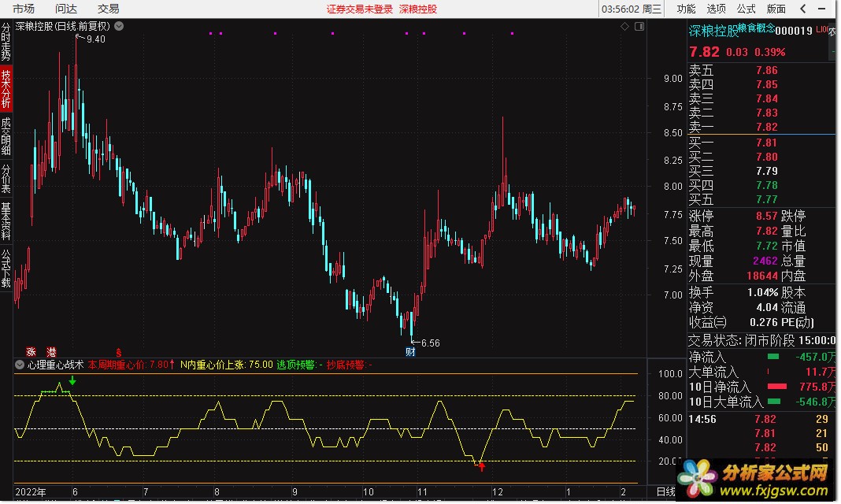The width and height of the screenshot is (841, 504).
Task: Click green down-arrow sell signal in indicator
Action: [x=72, y=380]
